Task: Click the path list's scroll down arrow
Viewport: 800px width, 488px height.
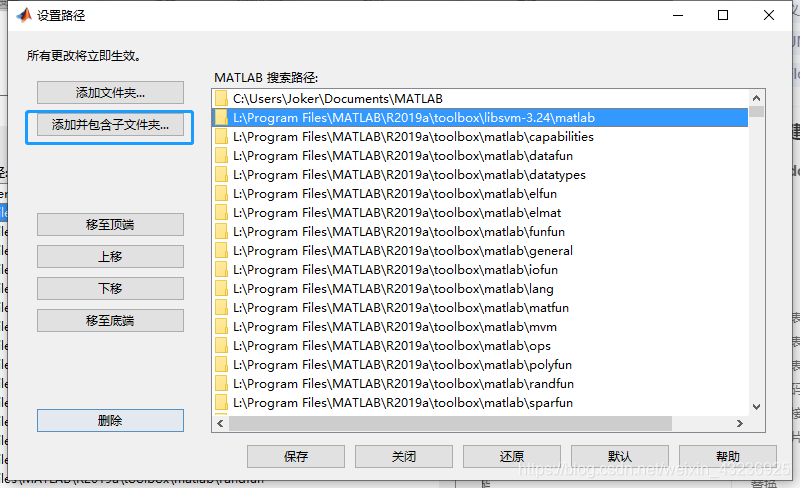Action: click(757, 407)
